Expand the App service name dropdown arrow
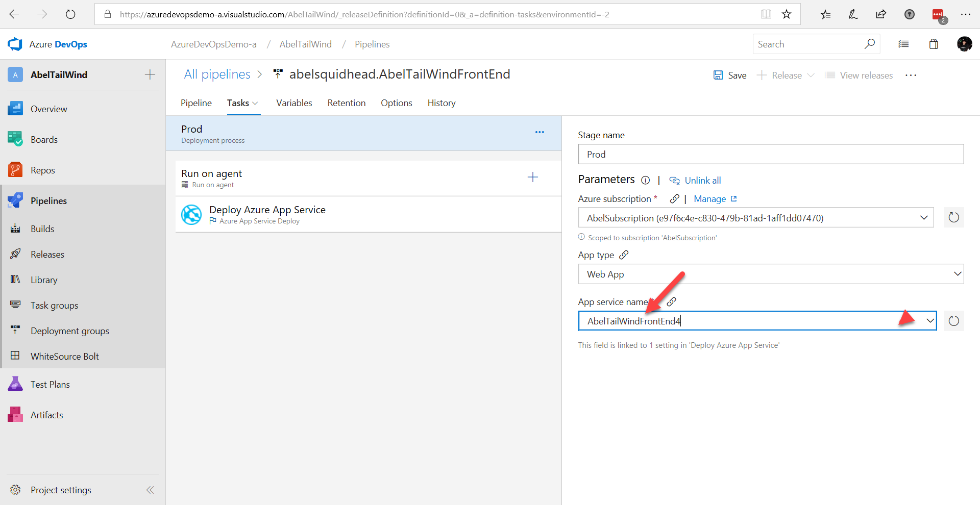This screenshot has width=980, height=505. (930, 321)
